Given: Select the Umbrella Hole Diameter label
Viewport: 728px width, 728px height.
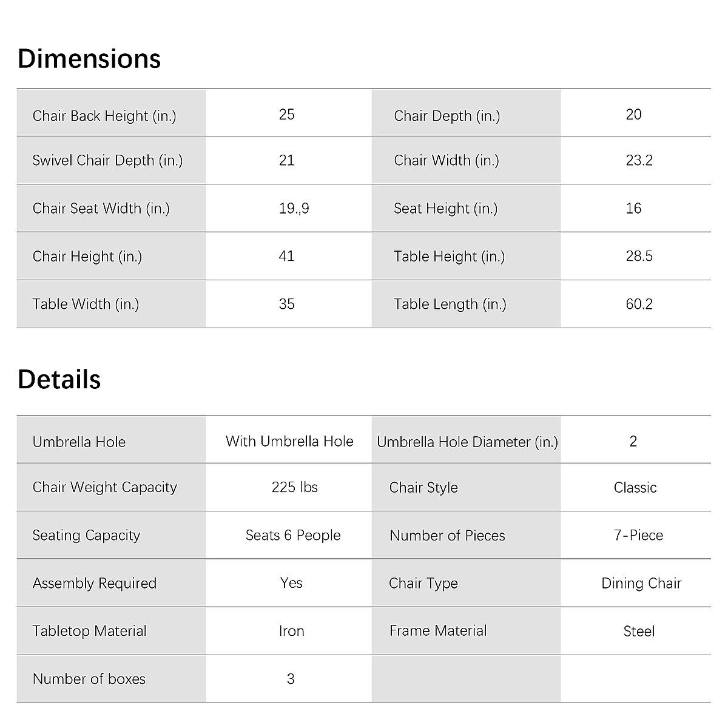Looking at the screenshot, I should click(467, 442).
